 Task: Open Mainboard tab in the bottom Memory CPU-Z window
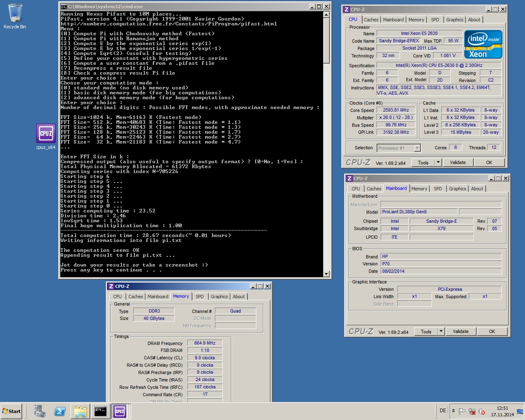(x=158, y=297)
